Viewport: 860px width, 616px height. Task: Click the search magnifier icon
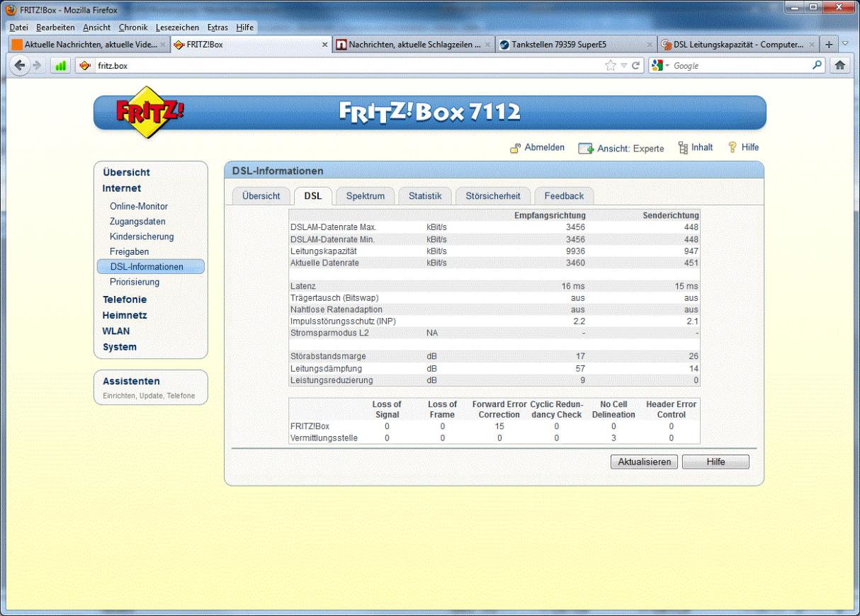coord(817,65)
